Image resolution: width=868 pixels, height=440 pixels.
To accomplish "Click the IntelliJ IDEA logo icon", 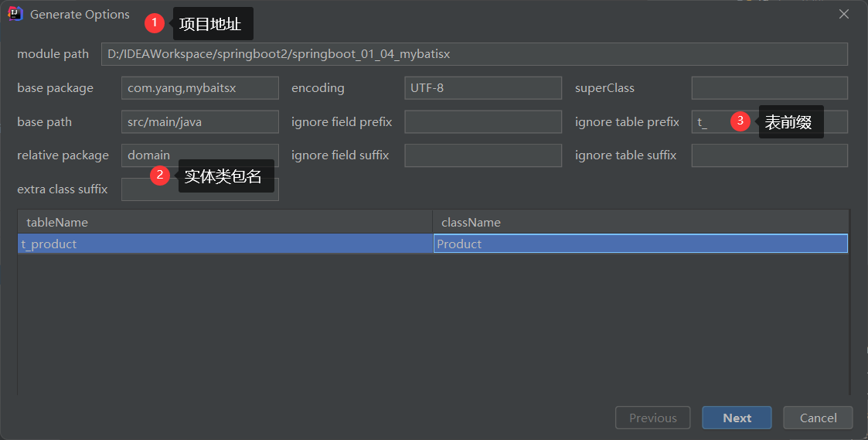I will [15, 15].
